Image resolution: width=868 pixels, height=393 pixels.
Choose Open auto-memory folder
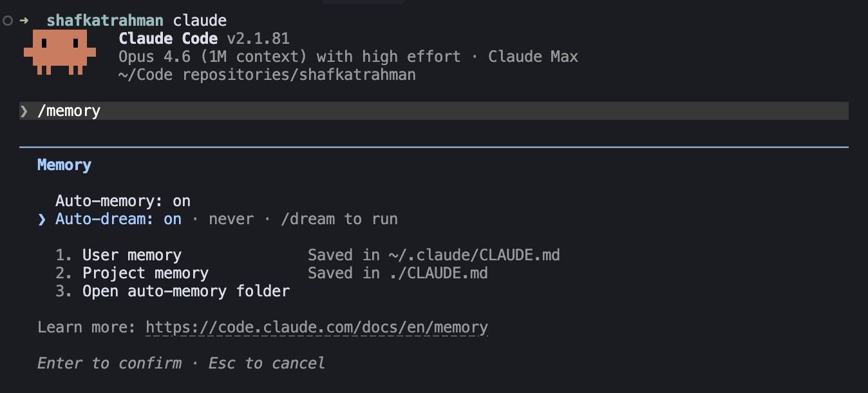[x=185, y=291]
